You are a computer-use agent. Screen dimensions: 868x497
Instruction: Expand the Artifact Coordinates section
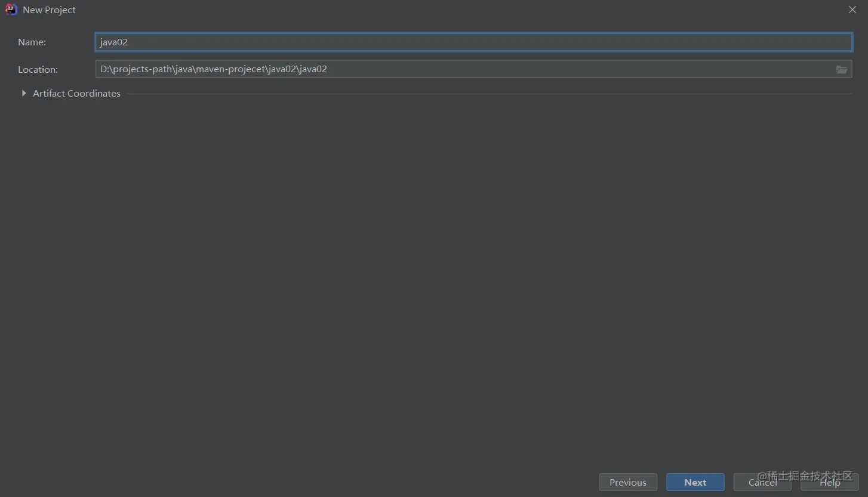(24, 93)
